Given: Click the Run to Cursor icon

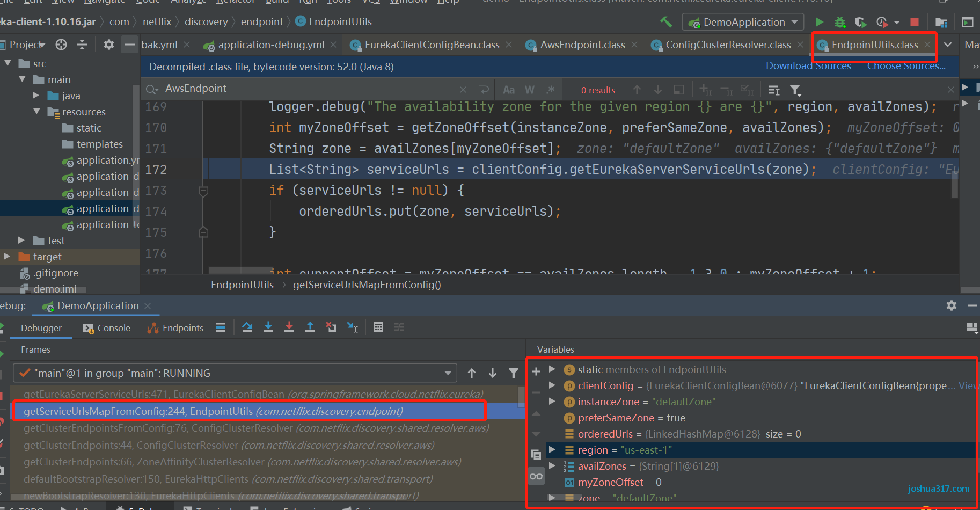Looking at the screenshot, I should coord(353,327).
